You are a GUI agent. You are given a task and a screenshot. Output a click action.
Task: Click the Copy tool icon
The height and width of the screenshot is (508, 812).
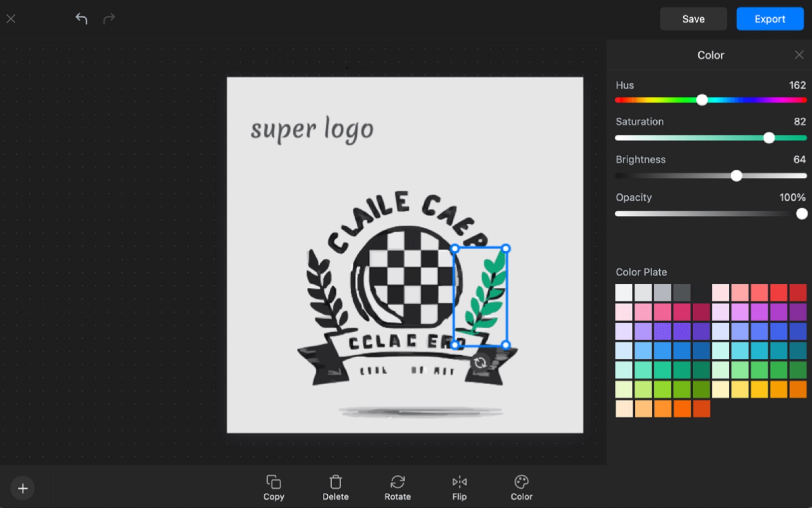[x=274, y=488]
